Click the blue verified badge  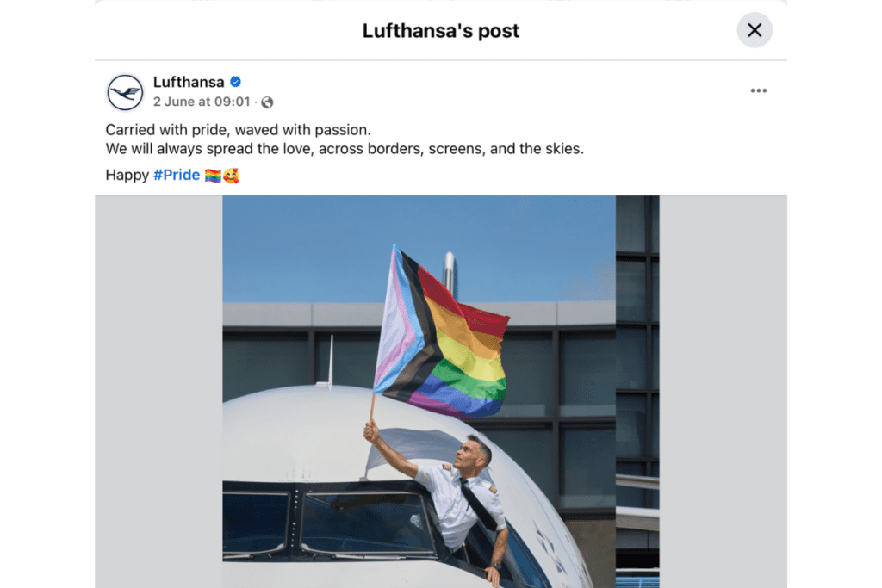click(x=236, y=82)
